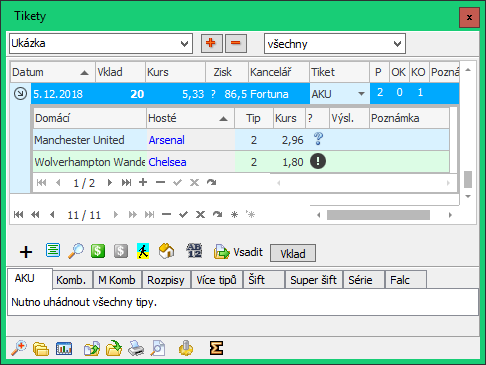Add a match with inner navigator plus
The image size is (486, 365).
pos(143,182)
